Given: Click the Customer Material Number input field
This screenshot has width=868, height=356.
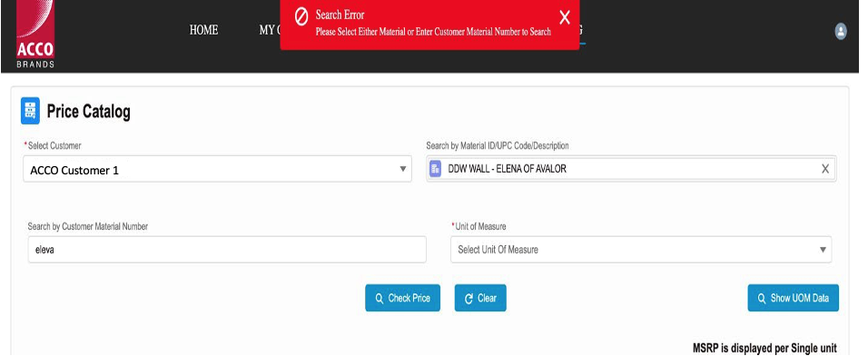Looking at the screenshot, I should click(x=227, y=250).
